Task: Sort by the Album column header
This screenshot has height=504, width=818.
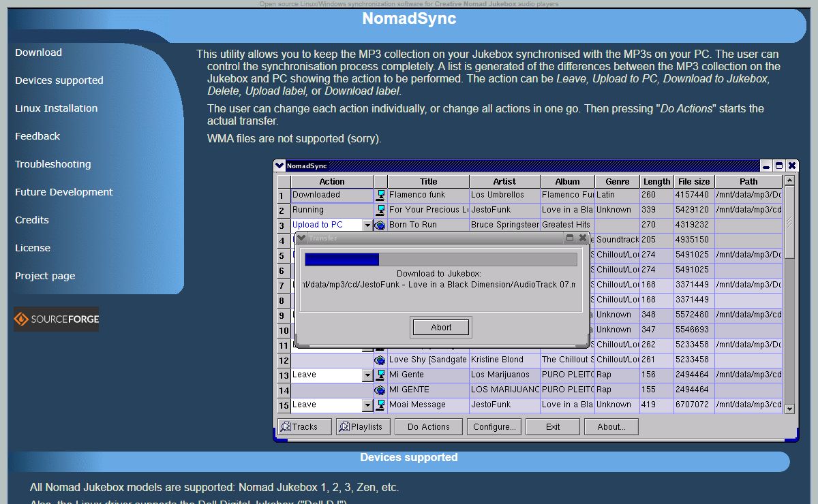Action: tap(567, 182)
